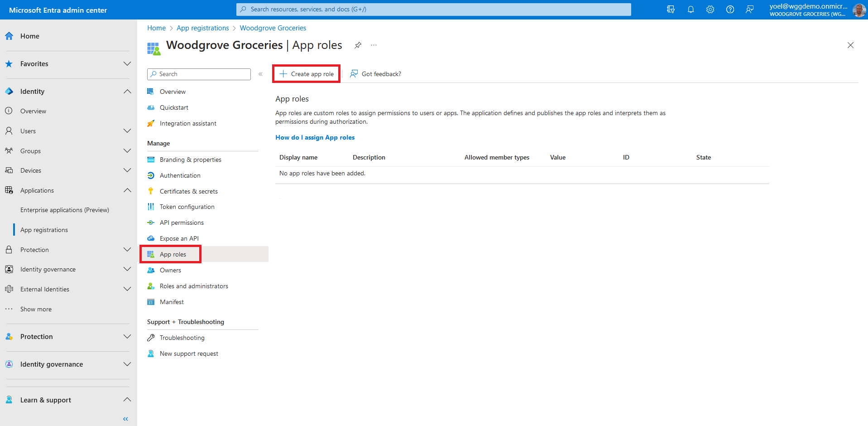Screen dimensions: 868x426
Task: Open the Cloud Shell icon in header
Action: 671,10
